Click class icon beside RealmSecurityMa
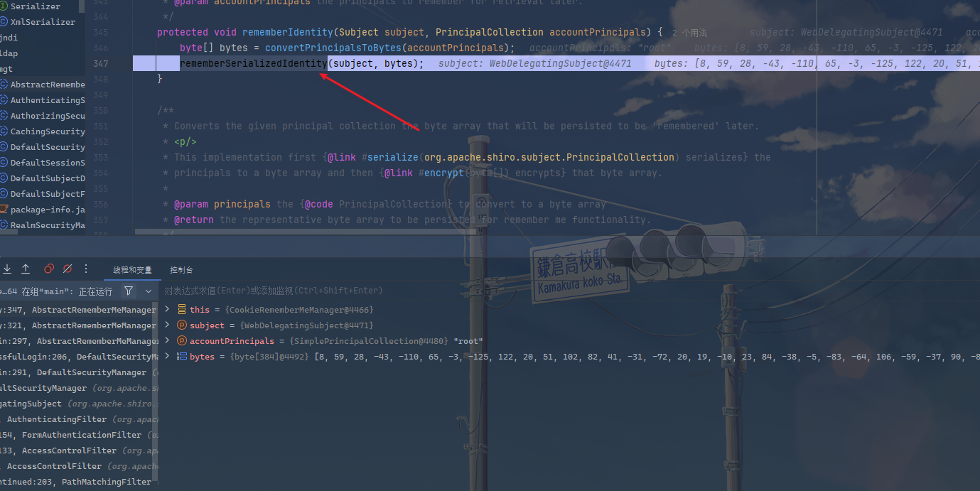This screenshot has width=980, height=491. [4, 225]
